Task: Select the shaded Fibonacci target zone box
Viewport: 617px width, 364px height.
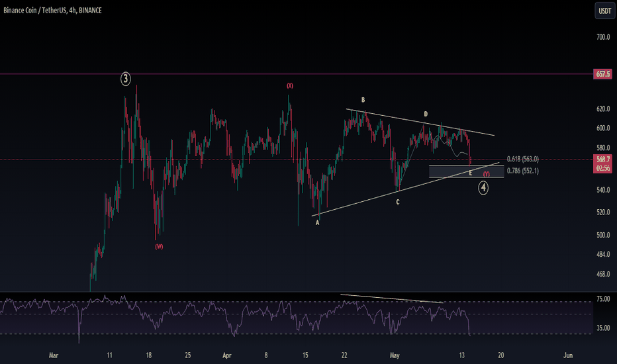Action: coord(466,171)
